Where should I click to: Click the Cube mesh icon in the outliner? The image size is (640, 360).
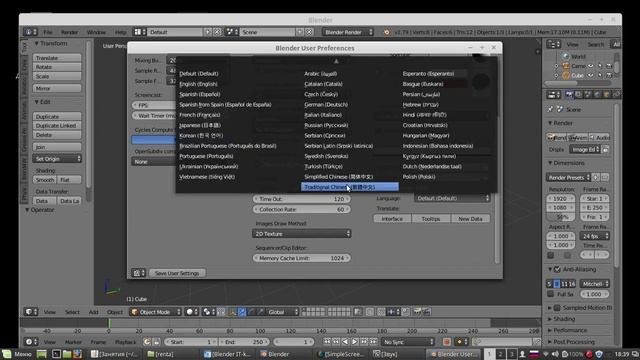tap(566, 76)
